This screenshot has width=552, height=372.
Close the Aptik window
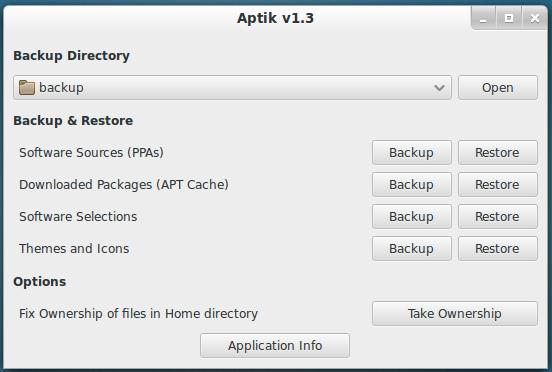[x=535, y=18]
